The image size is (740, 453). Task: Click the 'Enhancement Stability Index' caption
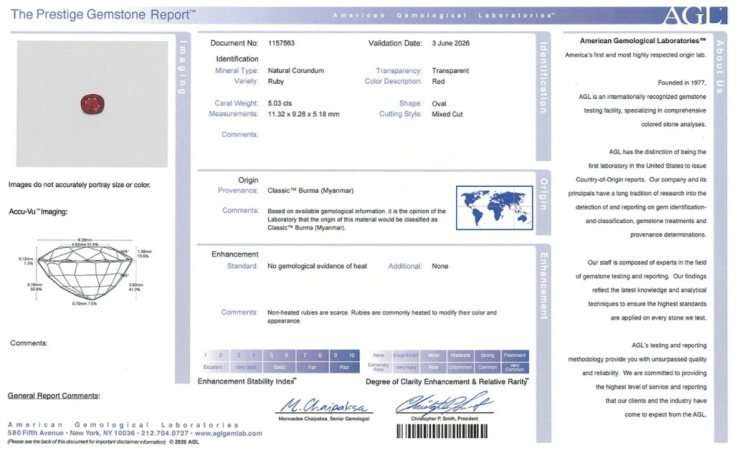point(247,381)
